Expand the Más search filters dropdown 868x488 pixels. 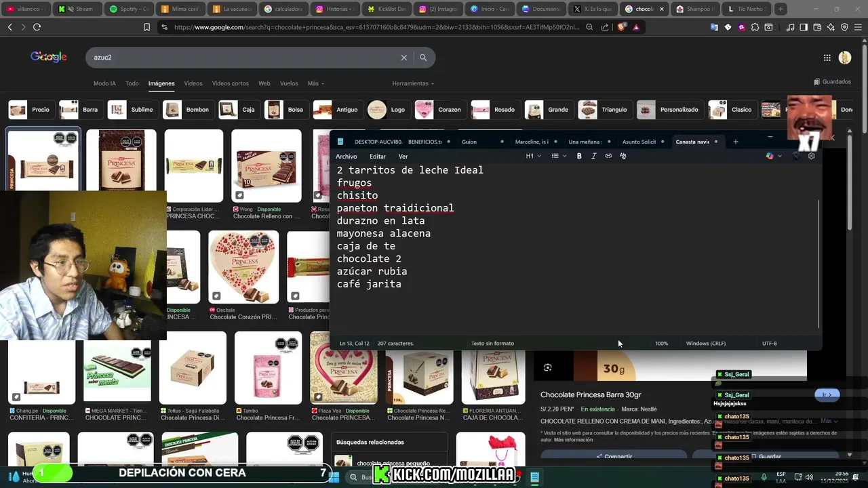click(315, 83)
